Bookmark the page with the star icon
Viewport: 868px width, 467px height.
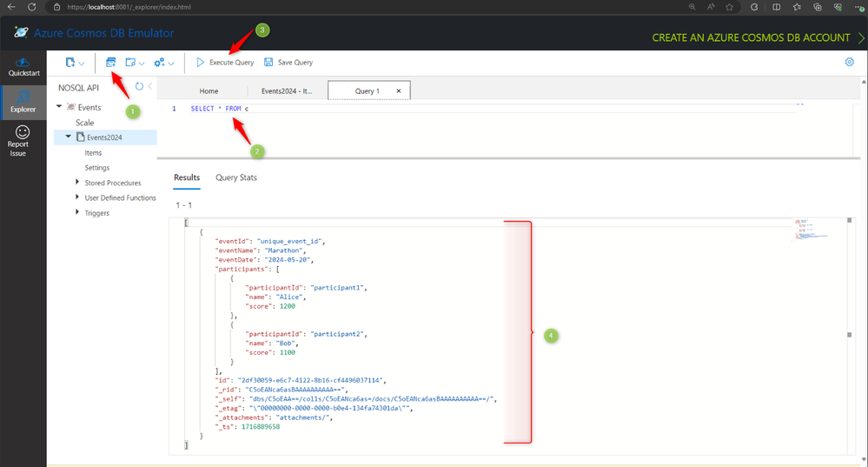click(730, 7)
